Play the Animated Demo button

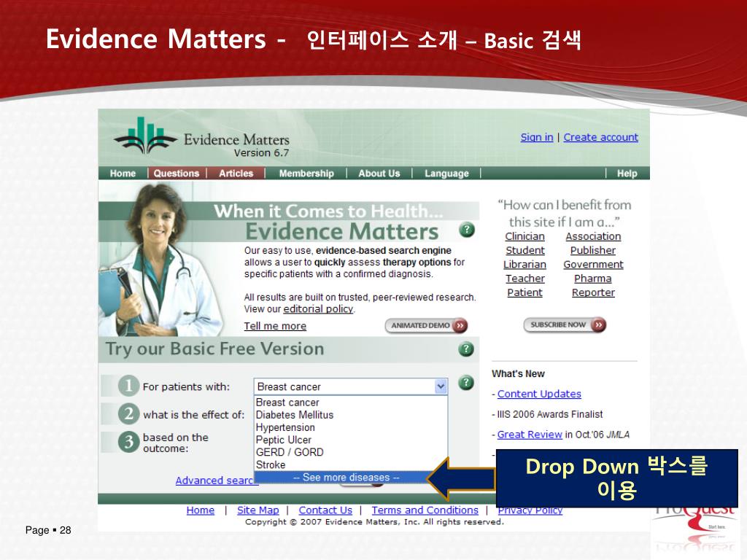426,325
